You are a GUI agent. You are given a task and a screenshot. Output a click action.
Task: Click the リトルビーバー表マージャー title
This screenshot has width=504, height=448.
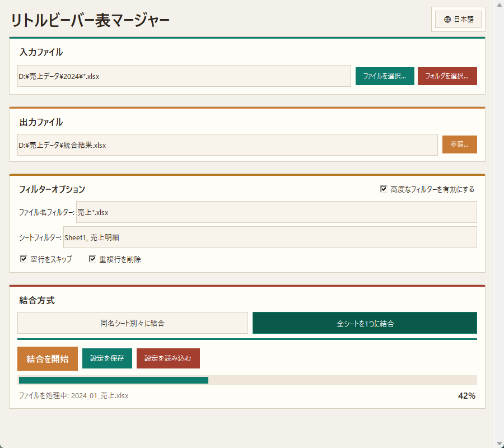pos(90,20)
